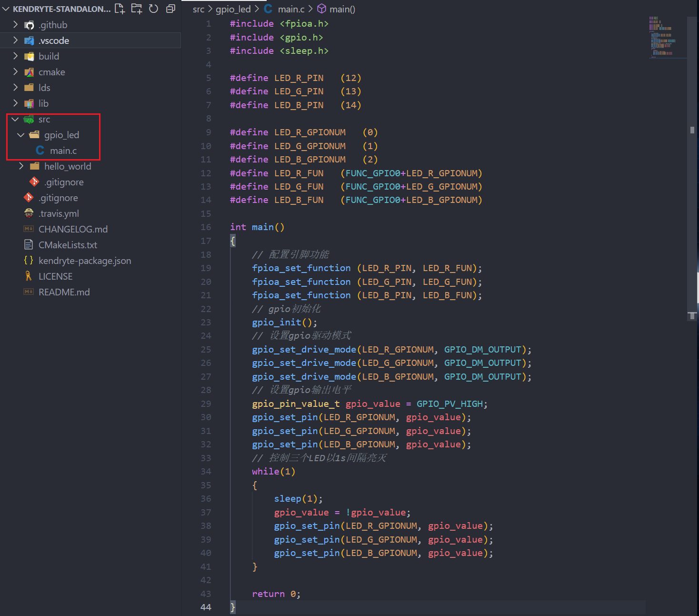Viewport: 699px width, 616px height.
Task: Click the hello_world folder icon
Action: click(35, 166)
